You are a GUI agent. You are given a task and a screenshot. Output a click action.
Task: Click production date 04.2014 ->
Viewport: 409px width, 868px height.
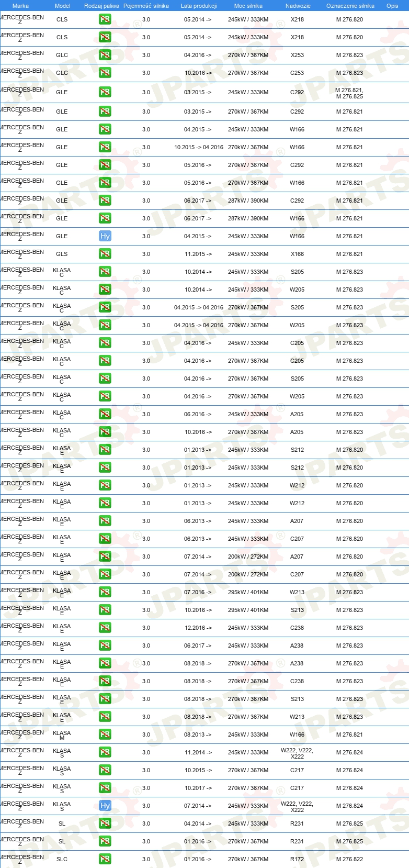click(x=198, y=824)
